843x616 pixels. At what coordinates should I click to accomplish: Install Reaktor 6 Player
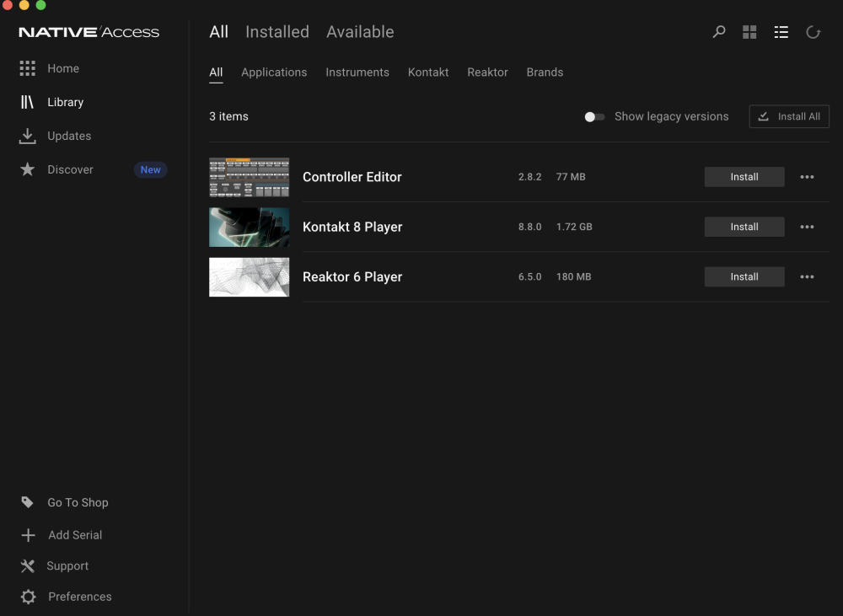pyautogui.click(x=744, y=277)
